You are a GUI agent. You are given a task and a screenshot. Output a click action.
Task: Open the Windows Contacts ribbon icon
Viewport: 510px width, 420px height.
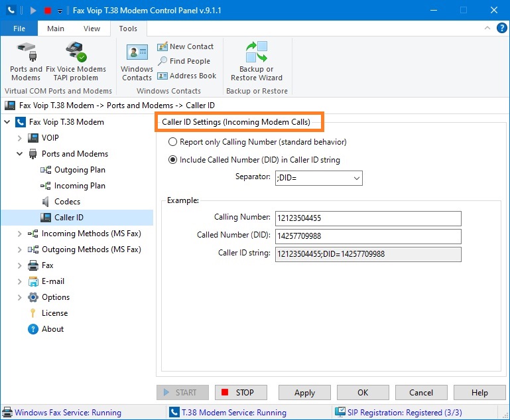(137, 61)
